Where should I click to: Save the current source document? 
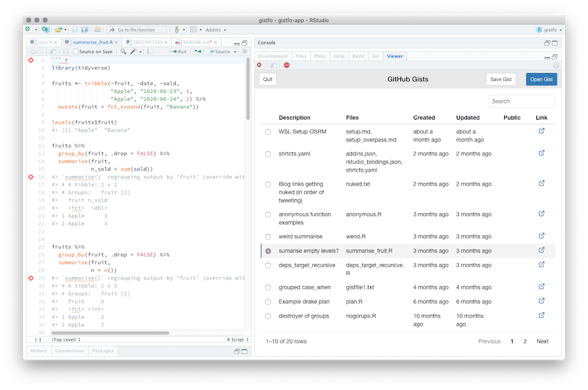tap(65, 52)
